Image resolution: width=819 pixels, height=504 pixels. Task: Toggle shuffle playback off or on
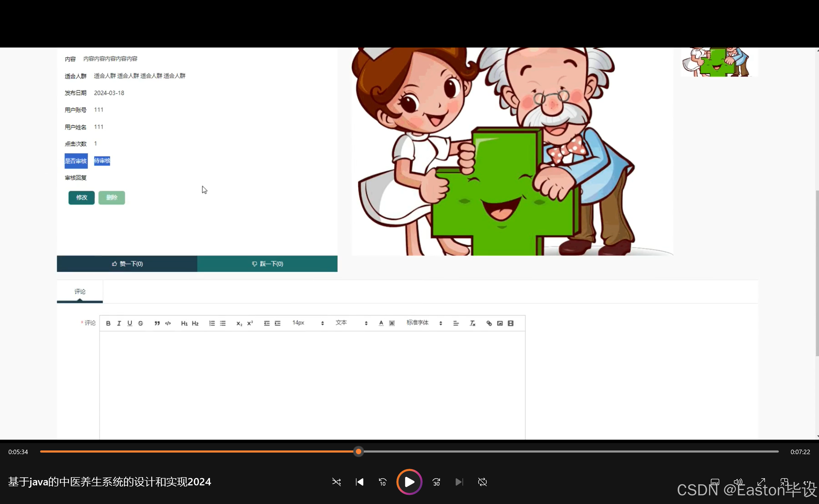coord(336,482)
